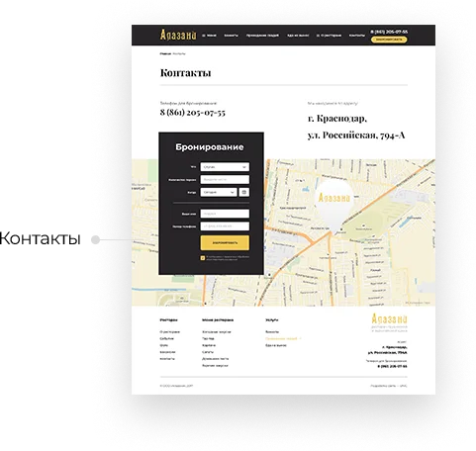Submit the yellow Забронировать button in the form
Viewport: 476px width, 451px height.
(x=225, y=243)
